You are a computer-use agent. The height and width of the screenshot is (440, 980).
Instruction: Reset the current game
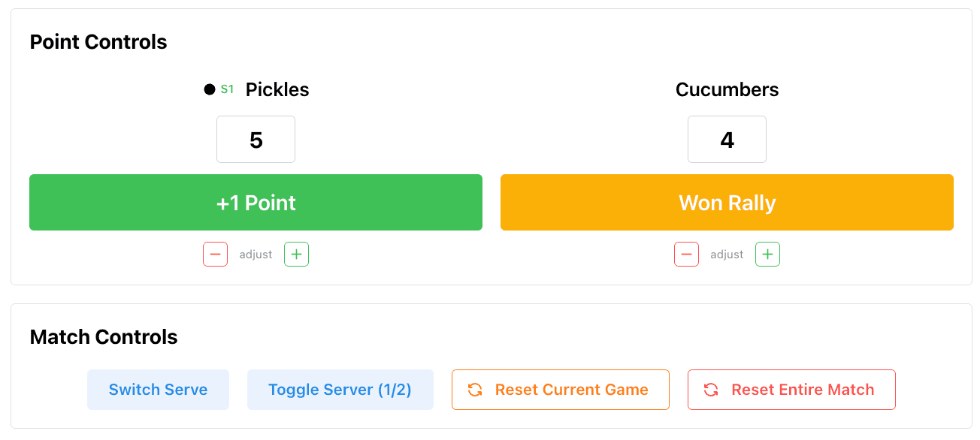coord(561,390)
